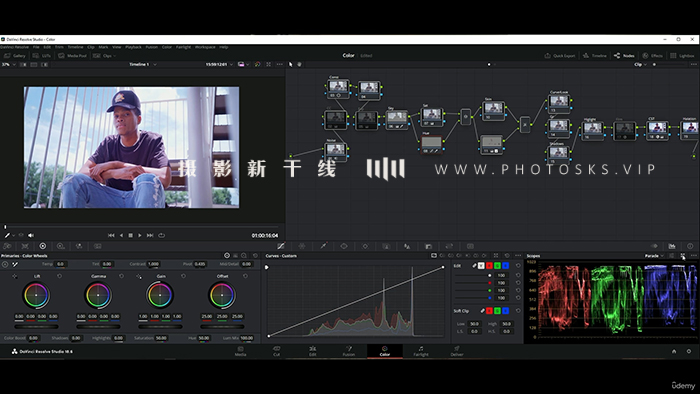The width and height of the screenshot is (700, 394).
Task: Toggle the red channel in Curves Edit
Action: coord(489,265)
